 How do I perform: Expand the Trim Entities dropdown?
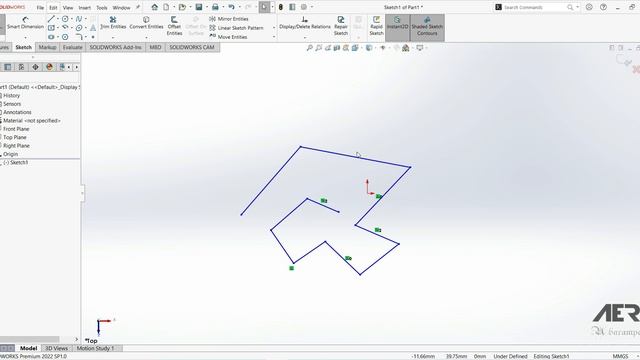point(113,38)
